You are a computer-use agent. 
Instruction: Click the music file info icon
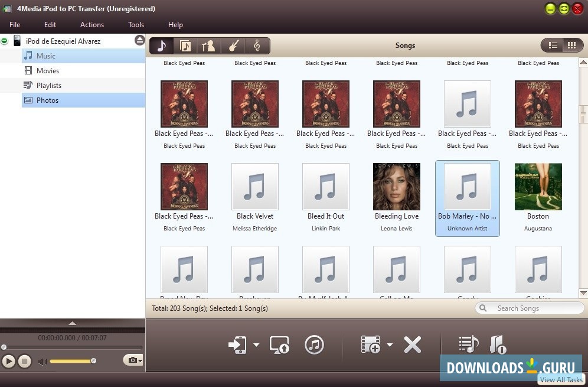click(497, 344)
